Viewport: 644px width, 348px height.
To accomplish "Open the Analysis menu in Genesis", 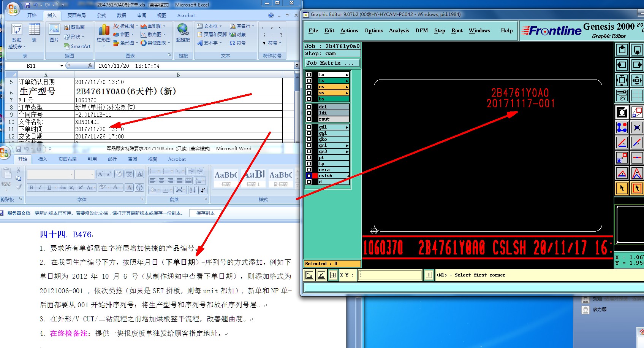I will [x=399, y=31].
